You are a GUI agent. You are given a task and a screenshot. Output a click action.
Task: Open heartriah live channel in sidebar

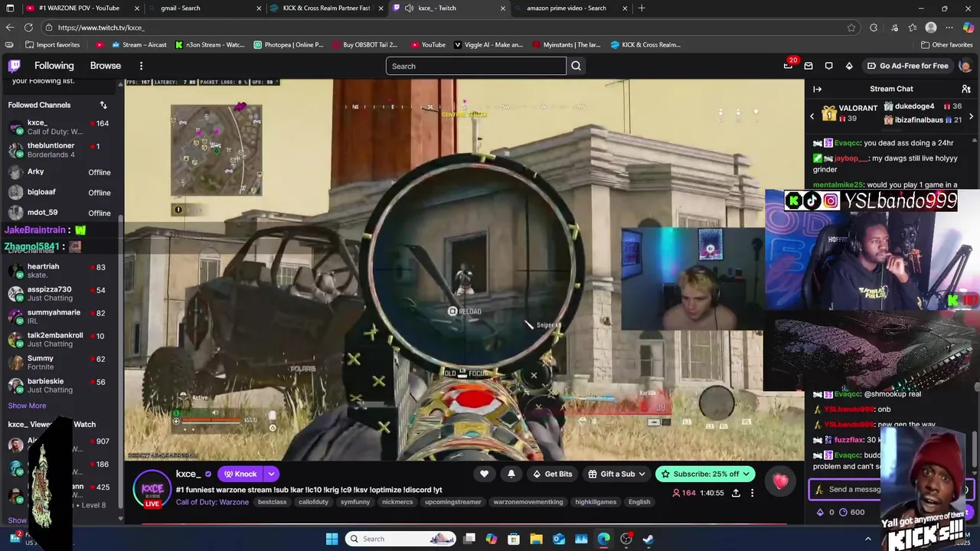click(61, 270)
